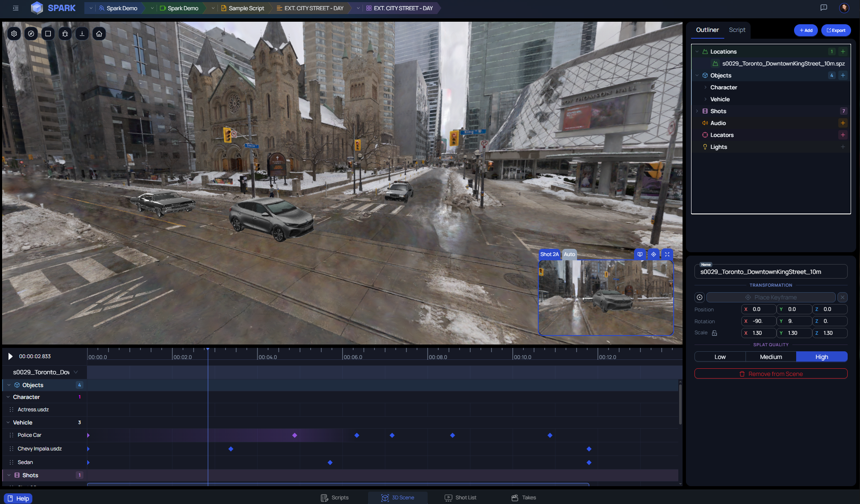Switch to the Outliner tab

pos(707,30)
